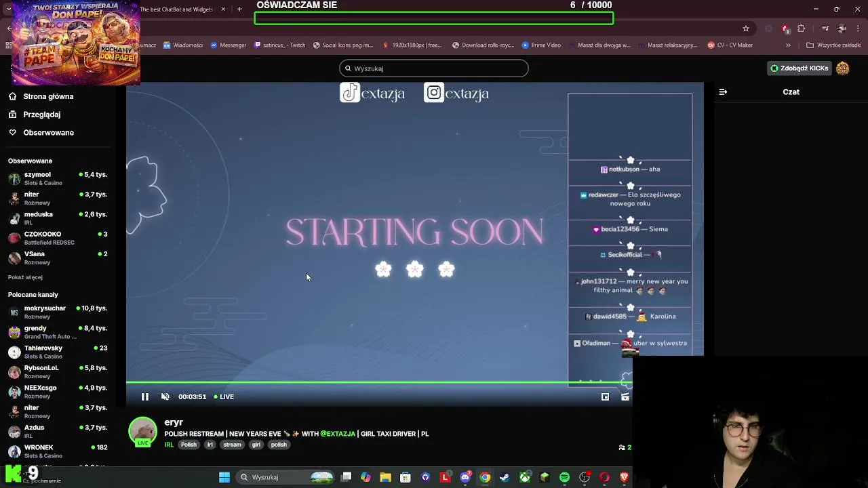The height and width of the screenshot is (488, 868).
Task: Open meduska IRL channel
Action: (58, 218)
